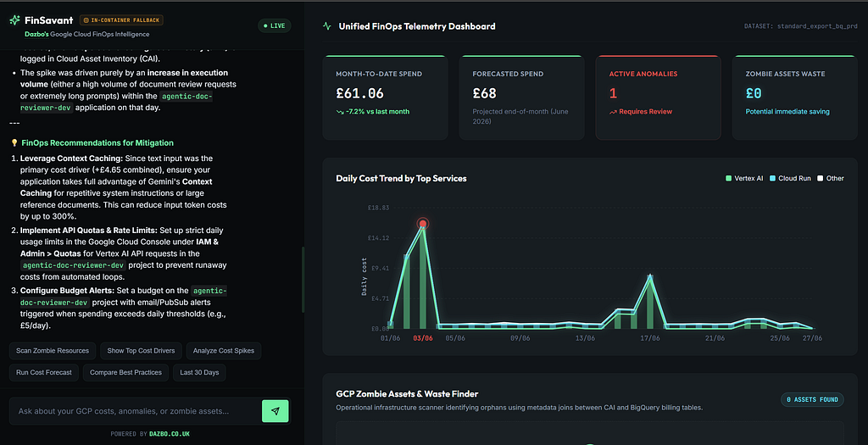Viewport: 868px width, 445px height.
Task: Focus the GCP costs question input field
Action: 135,411
